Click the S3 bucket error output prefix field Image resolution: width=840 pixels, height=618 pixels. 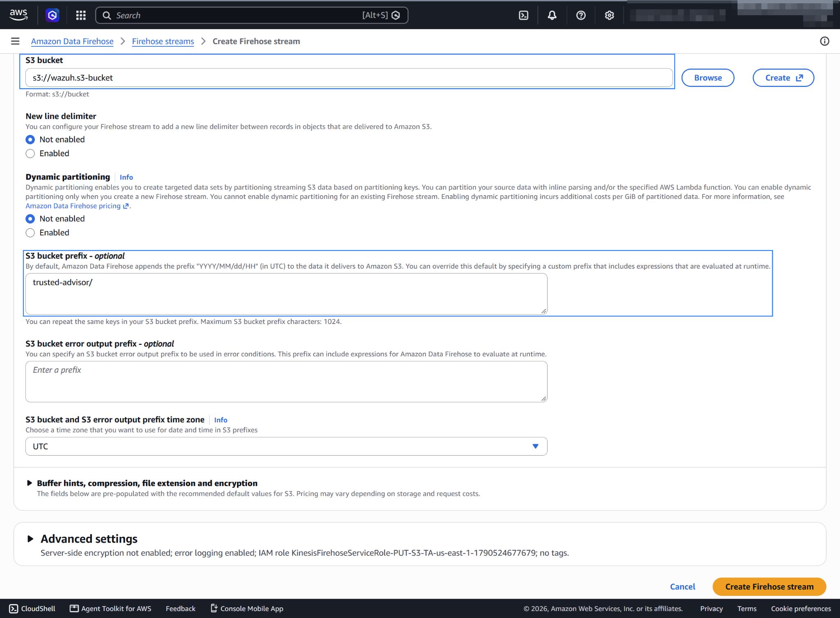[286, 381]
